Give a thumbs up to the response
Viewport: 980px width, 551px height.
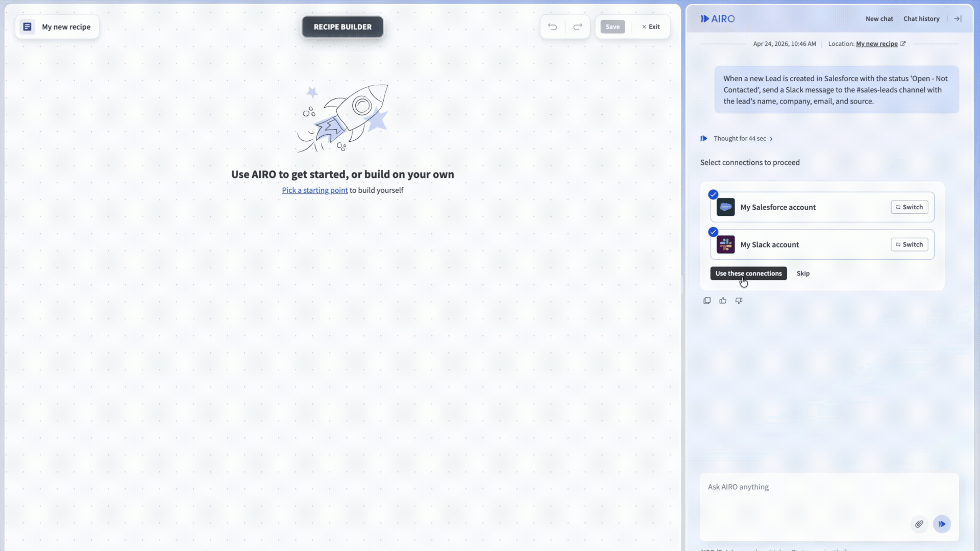[723, 300]
